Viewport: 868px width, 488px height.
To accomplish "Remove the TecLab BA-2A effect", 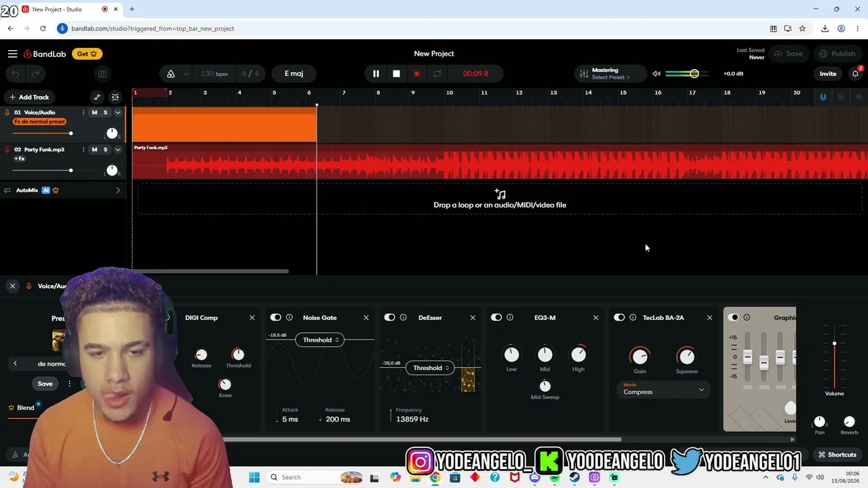I will pyautogui.click(x=709, y=317).
